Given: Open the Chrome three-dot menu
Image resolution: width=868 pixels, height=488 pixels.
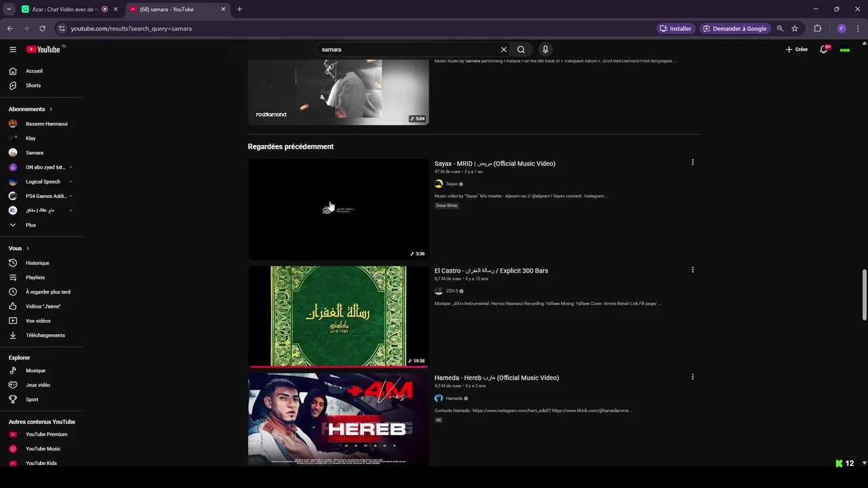Looking at the screenshot, I should tap(859, 28).
